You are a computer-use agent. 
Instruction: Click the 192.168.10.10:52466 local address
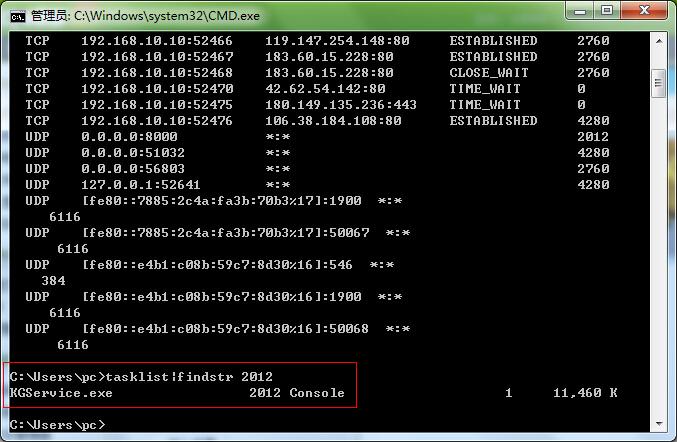[157, 41]
